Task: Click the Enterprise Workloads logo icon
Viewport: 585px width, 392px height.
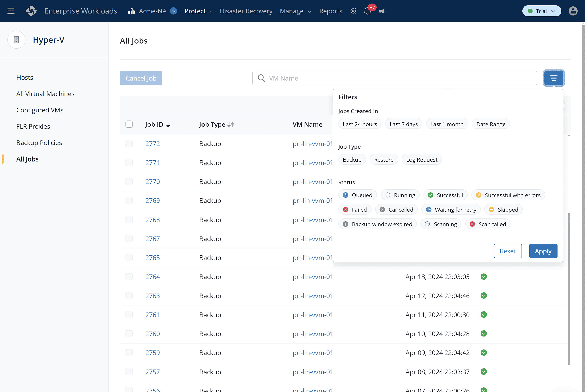Action: [x=31, y=11]
